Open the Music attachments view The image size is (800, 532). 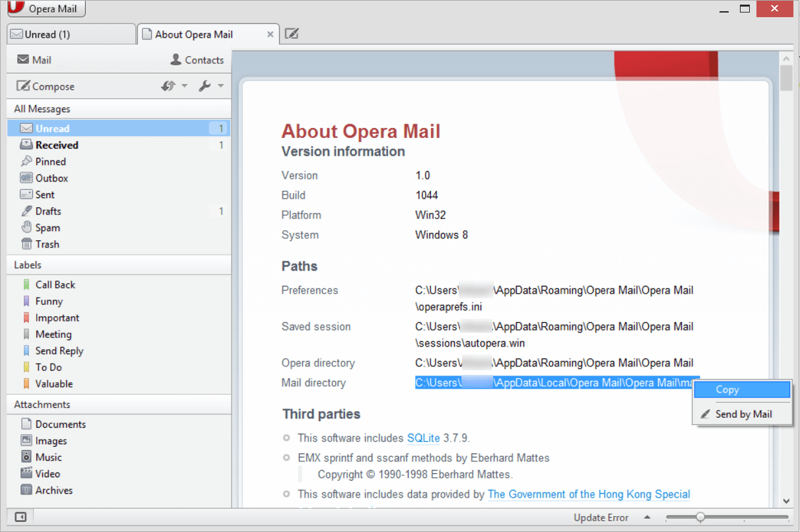(119, 457)
